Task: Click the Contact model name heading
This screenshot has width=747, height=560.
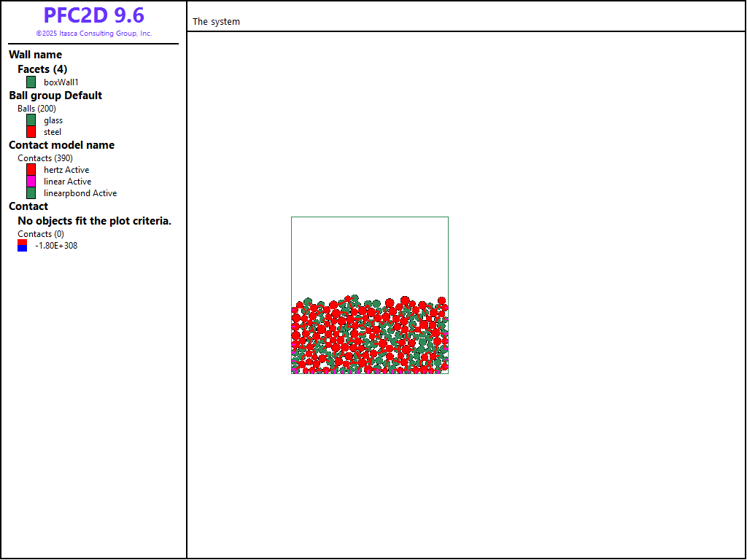Action: [61, 145]
